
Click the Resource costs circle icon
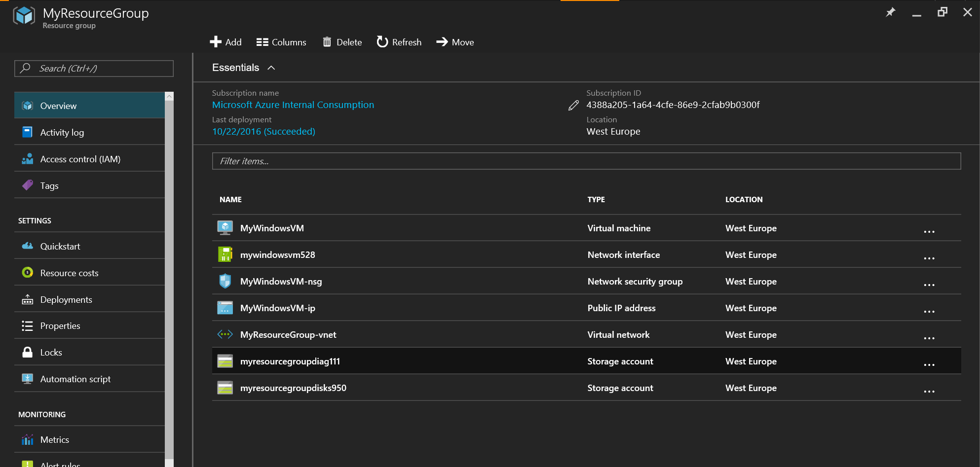[28, 273]
